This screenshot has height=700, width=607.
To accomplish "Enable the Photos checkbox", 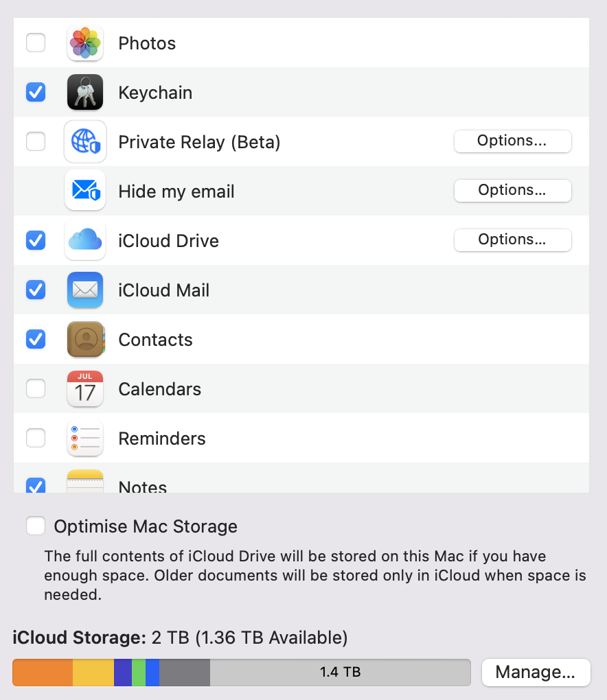I will click(x=36, y=43).
